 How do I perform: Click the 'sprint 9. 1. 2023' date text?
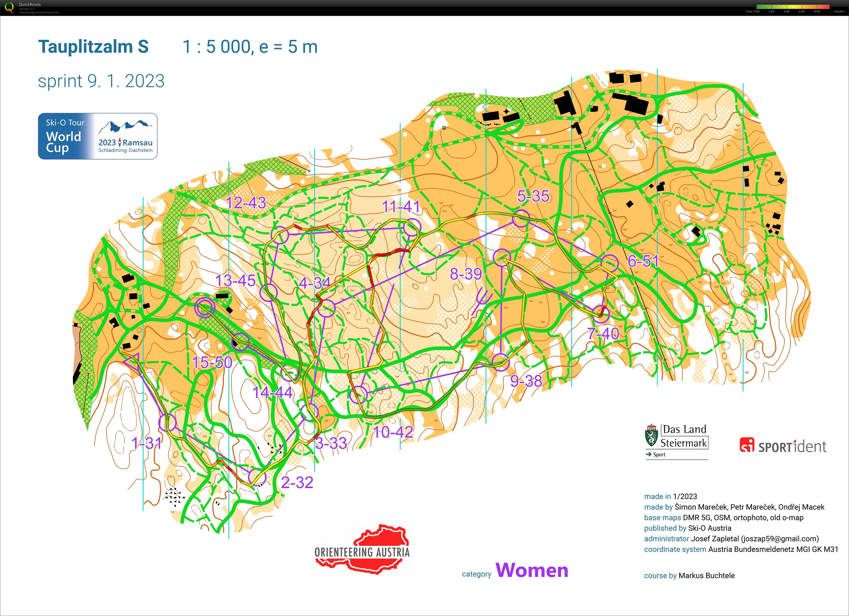click(x=101, y=81)
